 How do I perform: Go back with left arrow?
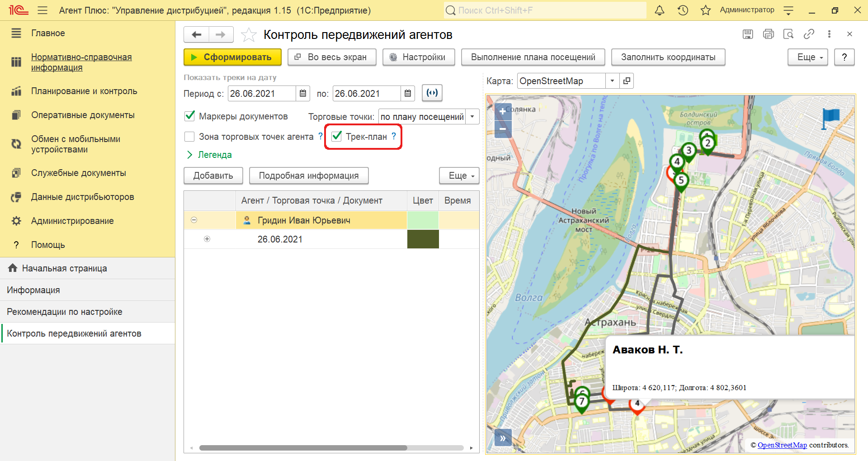197,34
